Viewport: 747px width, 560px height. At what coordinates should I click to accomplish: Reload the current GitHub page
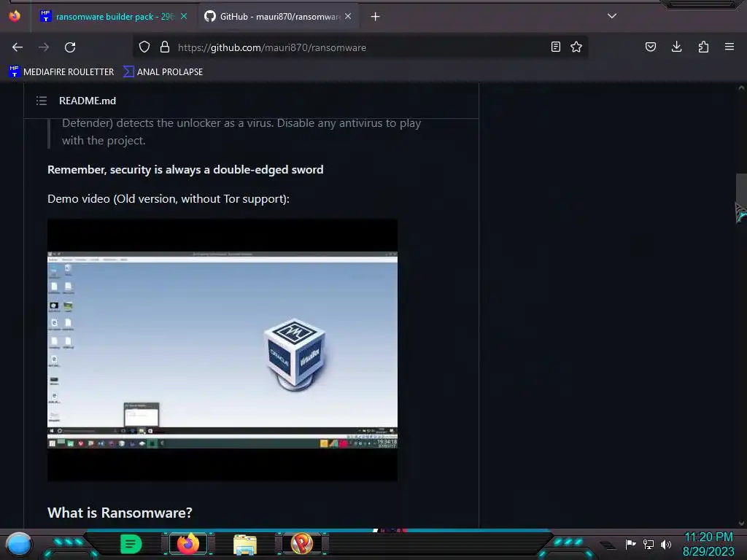pyautogui.click(x=70, y=47)
